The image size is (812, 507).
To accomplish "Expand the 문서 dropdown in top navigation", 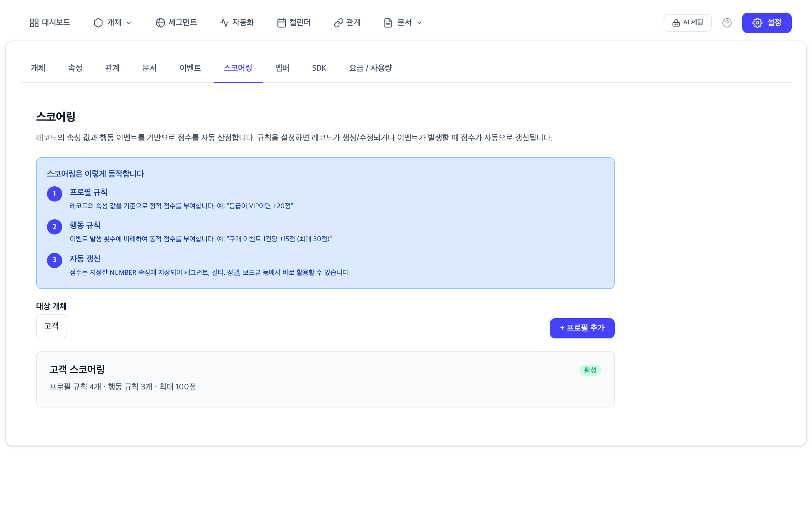I will point(419,23).
